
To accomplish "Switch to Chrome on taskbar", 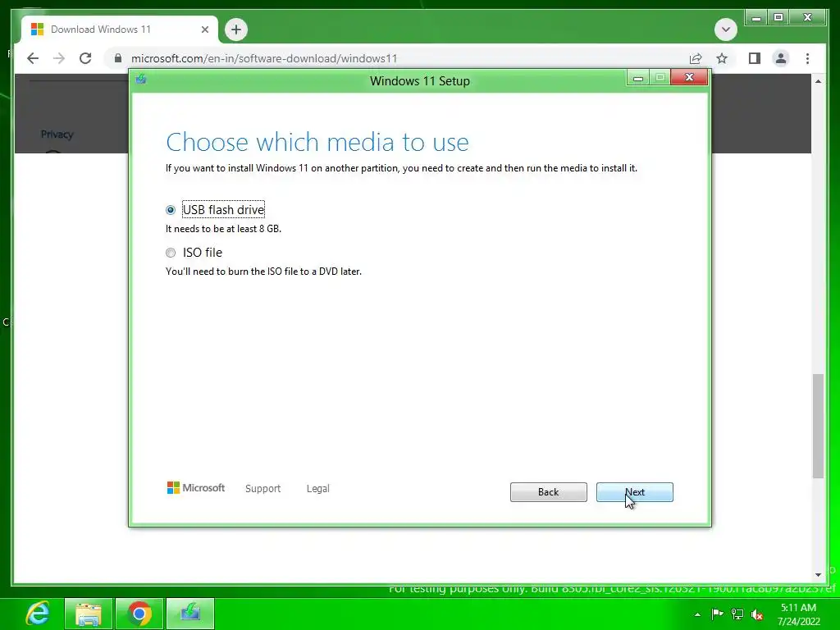I will pyautogui.click(x=139, y=614).
